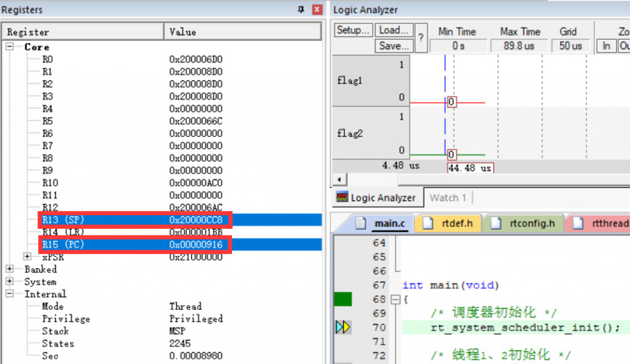Pin the Registers panel with the pushpin icon
Screen dimensions: 630x364
(x=301, y=9)
